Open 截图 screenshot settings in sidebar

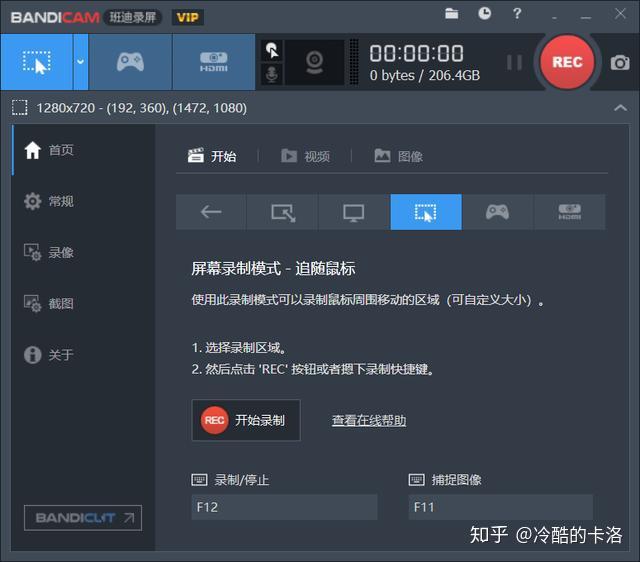(x=83, y=303)
